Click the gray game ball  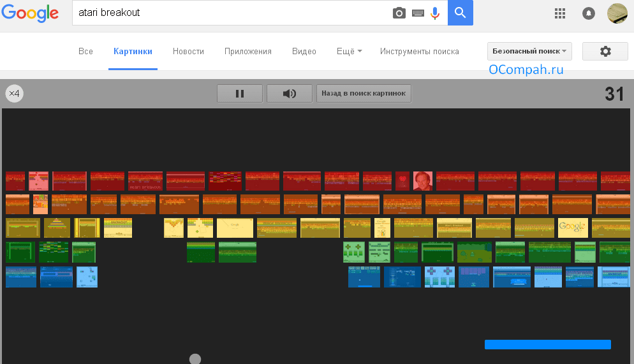pyautogui.click(x=195, y=359)
